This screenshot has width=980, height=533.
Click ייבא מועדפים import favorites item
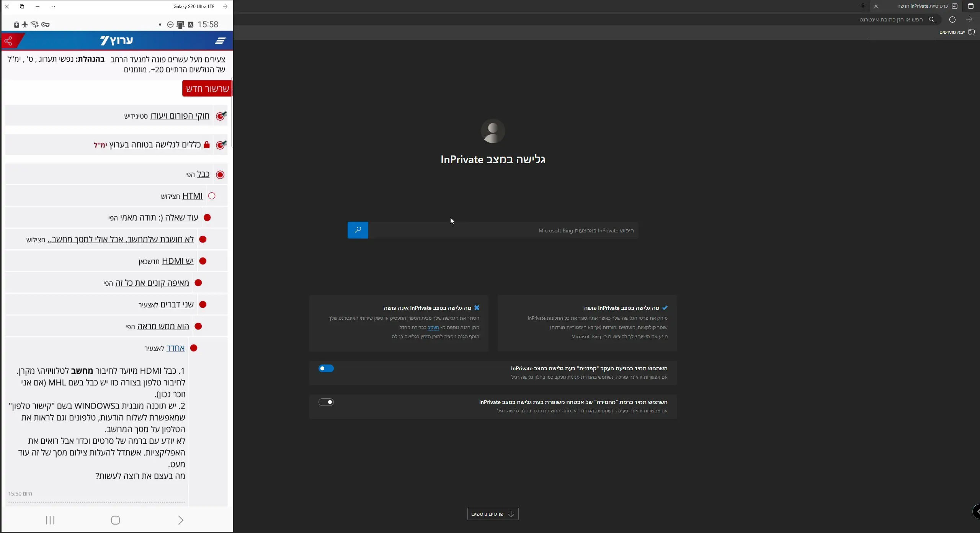956,32
